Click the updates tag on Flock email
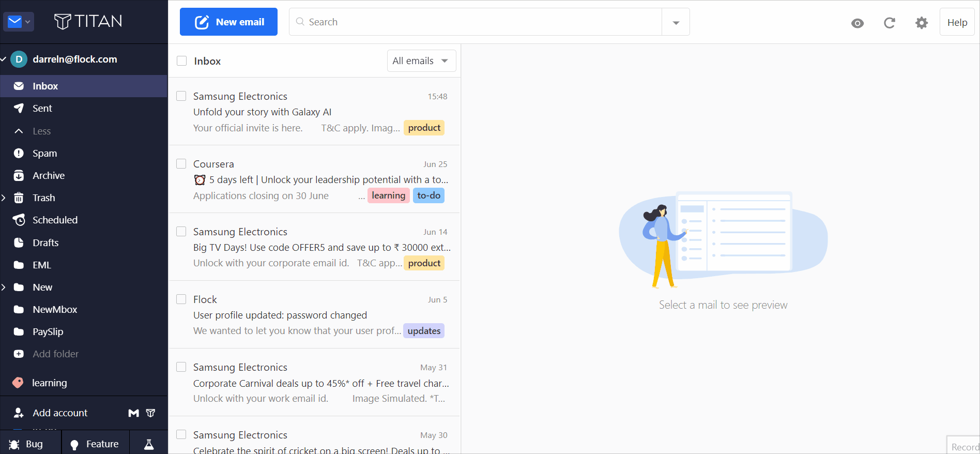980x454 pixels. (424, 331)
